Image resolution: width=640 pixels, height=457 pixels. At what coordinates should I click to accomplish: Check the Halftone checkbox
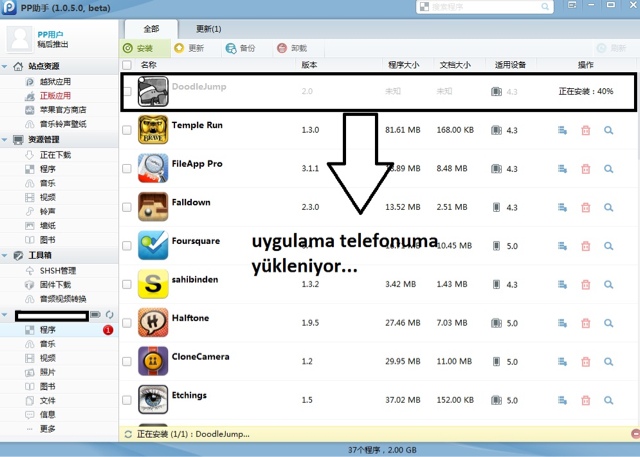coord(127,322)
